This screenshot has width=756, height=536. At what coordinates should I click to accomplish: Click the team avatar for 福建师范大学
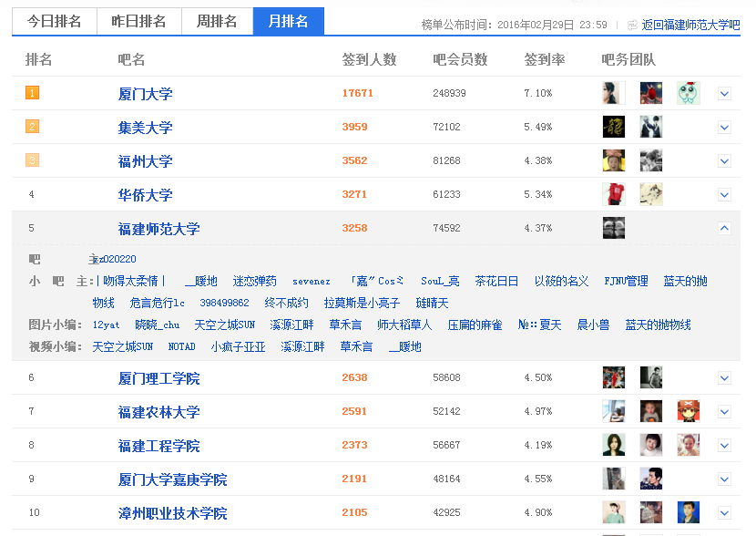coord(614,228)
